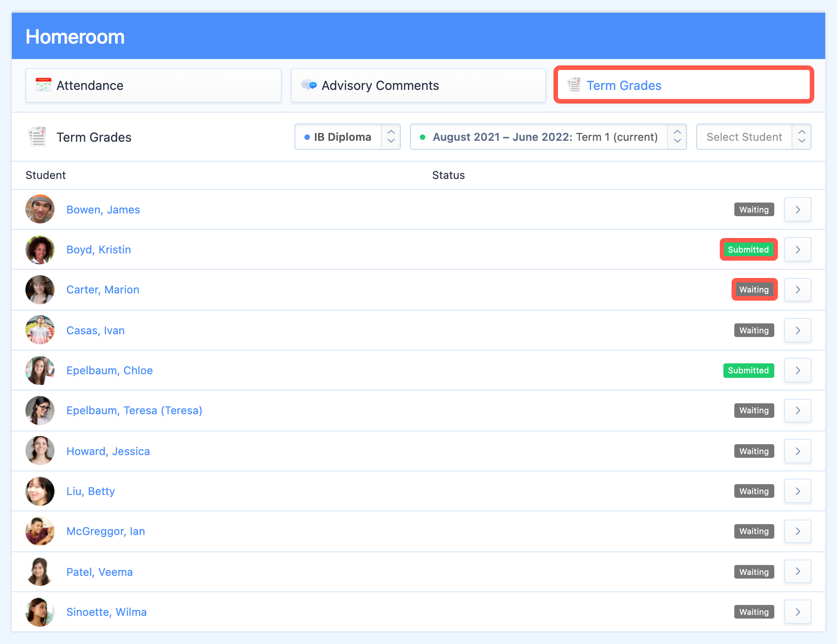Viewport: 837px width, 644px height.
Task: Select the Term Grades tab
Action: (683, 85)
